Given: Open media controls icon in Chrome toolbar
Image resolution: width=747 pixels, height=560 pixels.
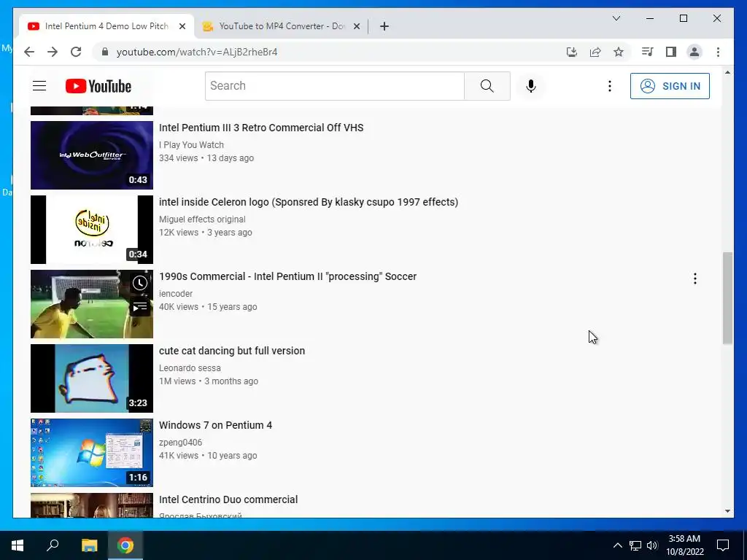Looking at the screenshot, I should (647, 52).
